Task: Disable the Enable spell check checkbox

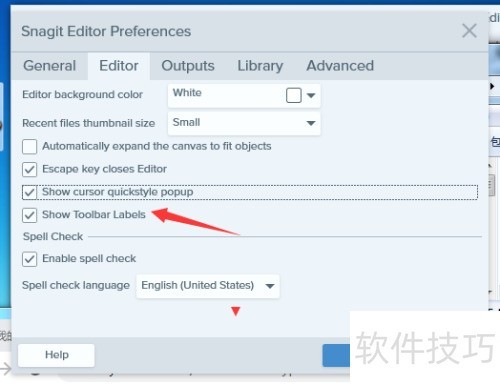Action: (x=29, y=259)
